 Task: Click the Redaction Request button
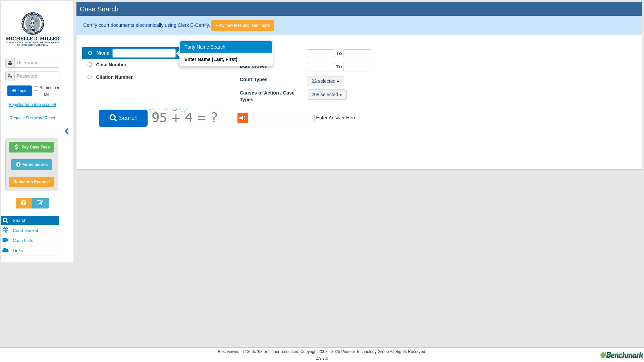point(32,182)
